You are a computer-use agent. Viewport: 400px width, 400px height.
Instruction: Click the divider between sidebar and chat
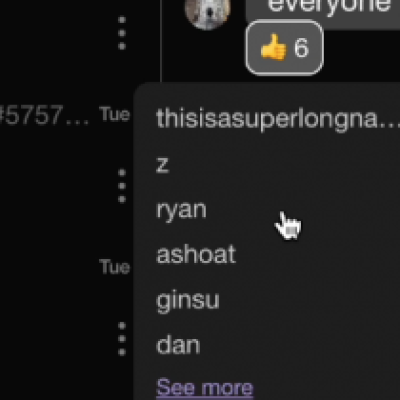pos(161,41)
